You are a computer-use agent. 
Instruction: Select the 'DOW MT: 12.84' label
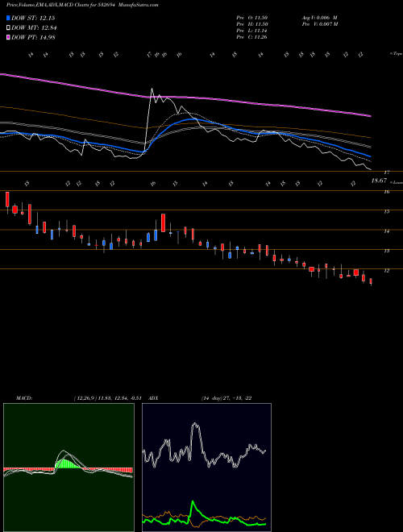34,28
